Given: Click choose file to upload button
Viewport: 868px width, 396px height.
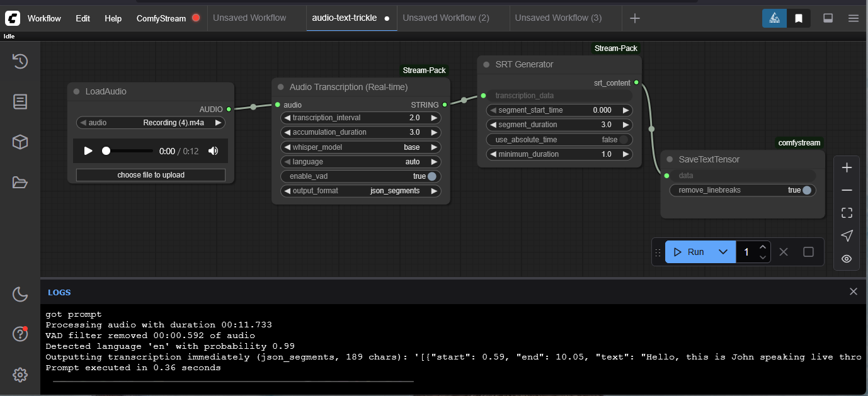Looking at the screenshot, I should (x=151, y=175).
